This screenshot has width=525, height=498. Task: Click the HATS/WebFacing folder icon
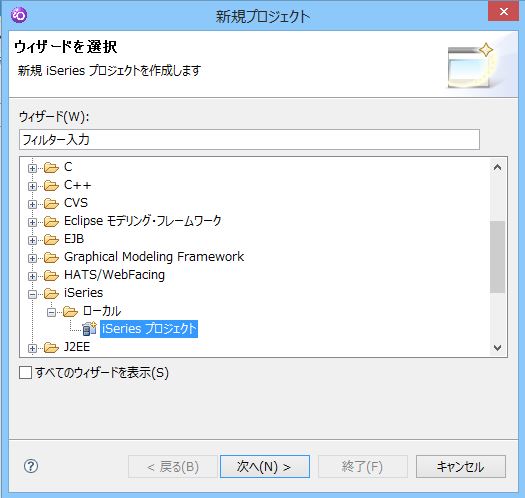[51, 275]
